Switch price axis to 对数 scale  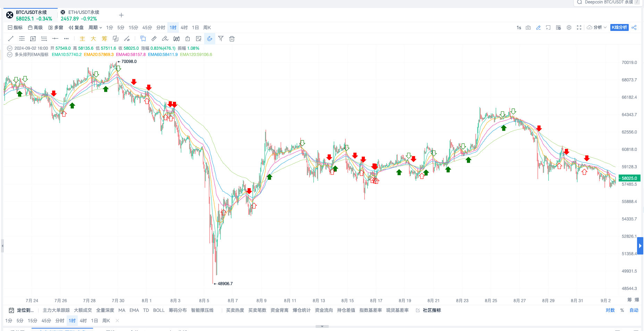coord(610,310)
